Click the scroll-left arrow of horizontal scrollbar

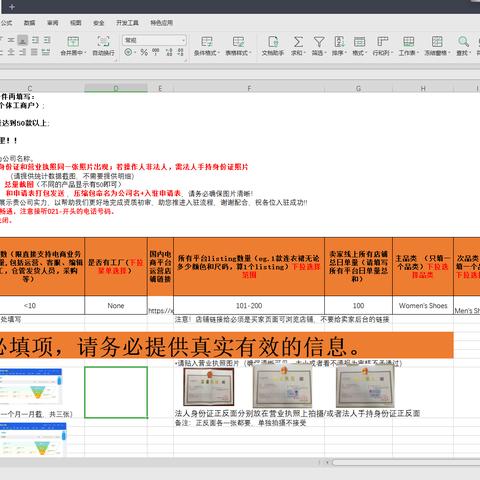(328, 462)
